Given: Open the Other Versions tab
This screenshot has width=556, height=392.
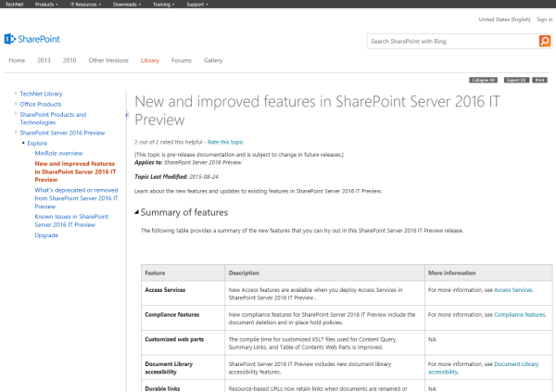Looking at the screenshot, I should [x=108, y=60].
